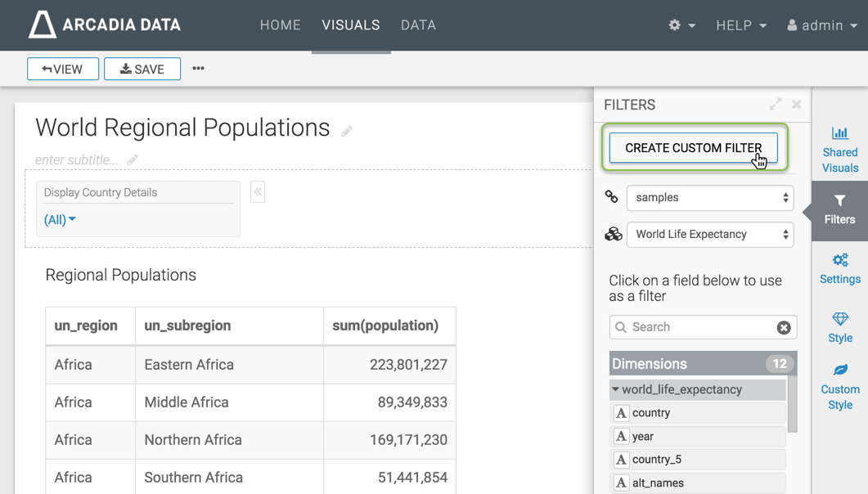Open the three-dot more options menu
The width and height of the screenshot is (868, 494).
click(198, 69)
